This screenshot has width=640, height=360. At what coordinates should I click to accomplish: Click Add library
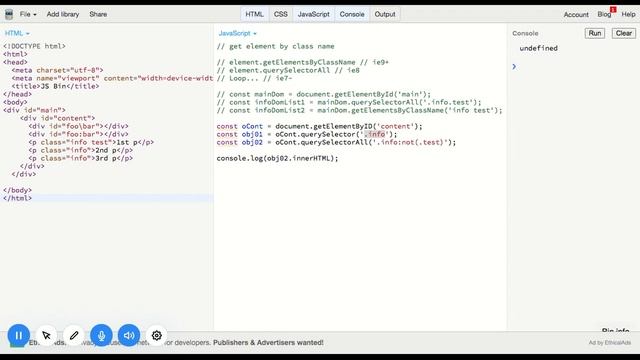coord(63,14)
